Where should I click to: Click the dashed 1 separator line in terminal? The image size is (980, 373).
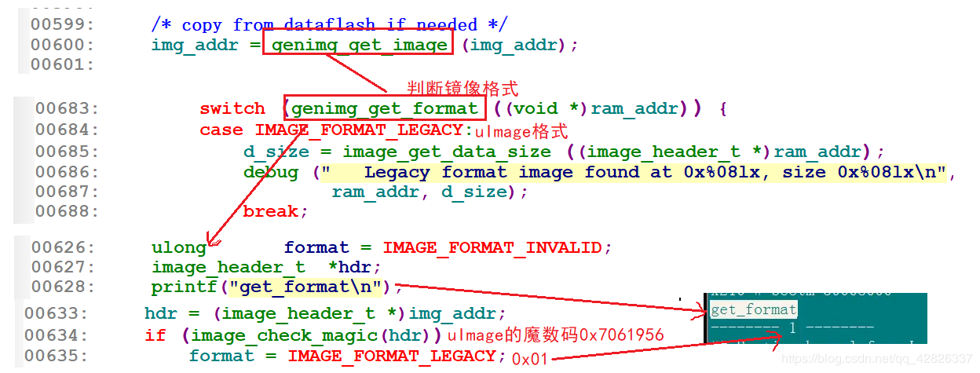pos(792,327)
